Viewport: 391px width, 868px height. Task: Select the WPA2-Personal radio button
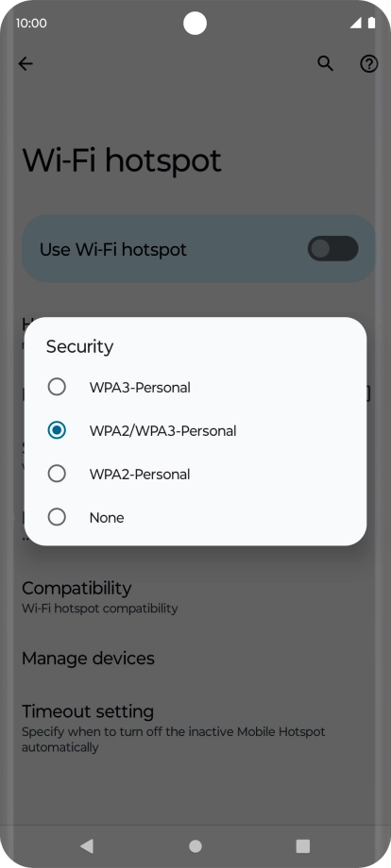[57, 474]
